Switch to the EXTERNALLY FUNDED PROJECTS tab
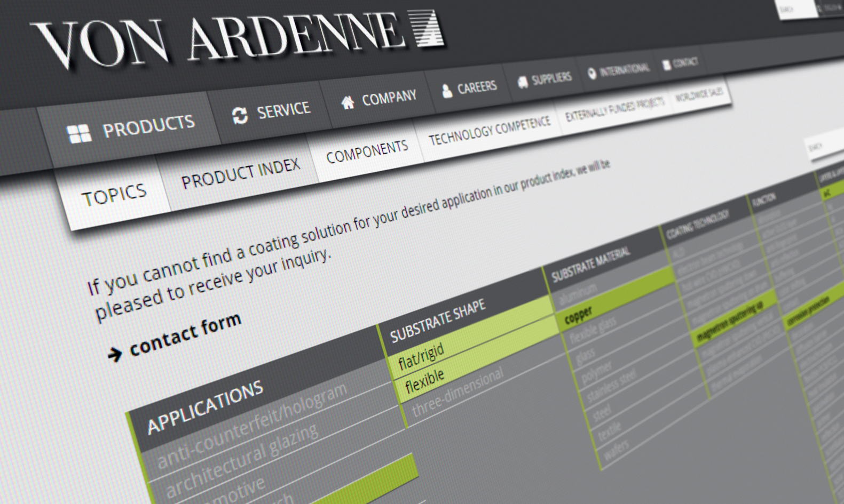Screen dimensions: 844x504 click(x=614, y=109)
